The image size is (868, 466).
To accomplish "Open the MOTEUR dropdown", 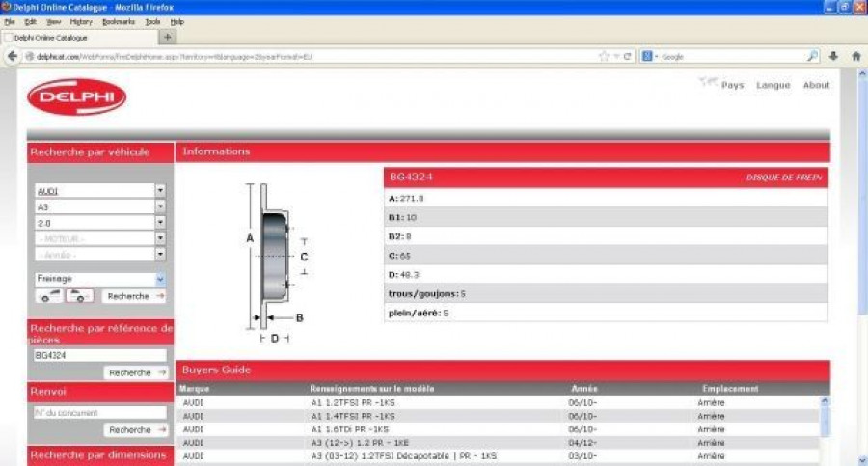I will point(159,238).
